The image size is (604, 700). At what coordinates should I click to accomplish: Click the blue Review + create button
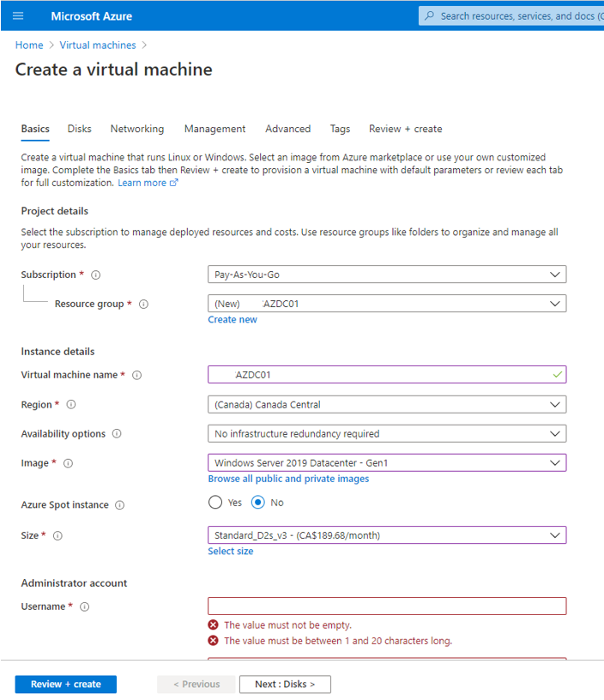[65, 684]
